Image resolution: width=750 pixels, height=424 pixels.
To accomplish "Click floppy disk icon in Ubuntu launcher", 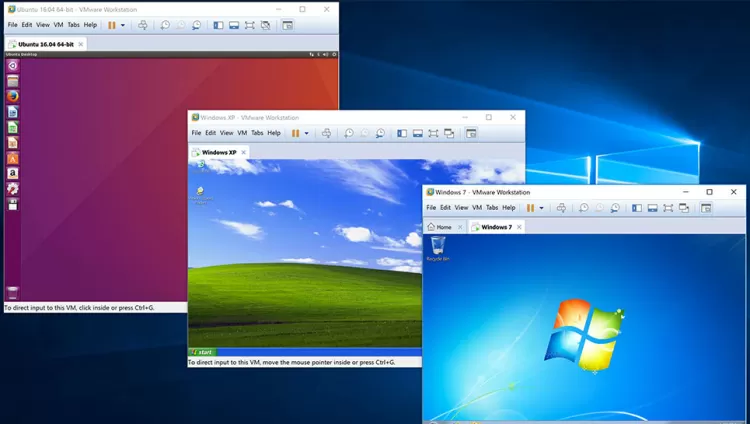I will click(x=13, y=204).
